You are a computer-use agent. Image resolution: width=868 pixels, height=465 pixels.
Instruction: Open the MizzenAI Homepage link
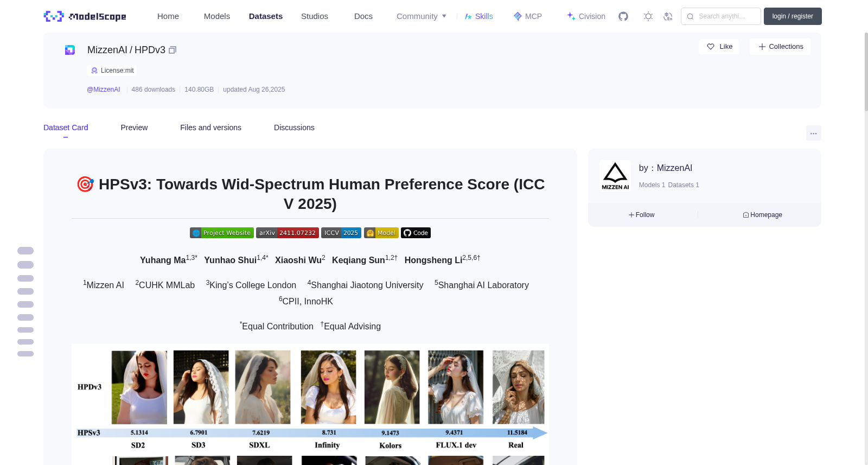(x=763, y=215)
